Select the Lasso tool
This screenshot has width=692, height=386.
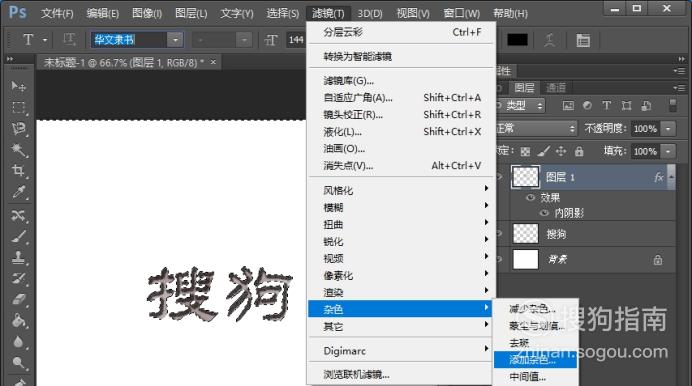[x=18, y=128]
